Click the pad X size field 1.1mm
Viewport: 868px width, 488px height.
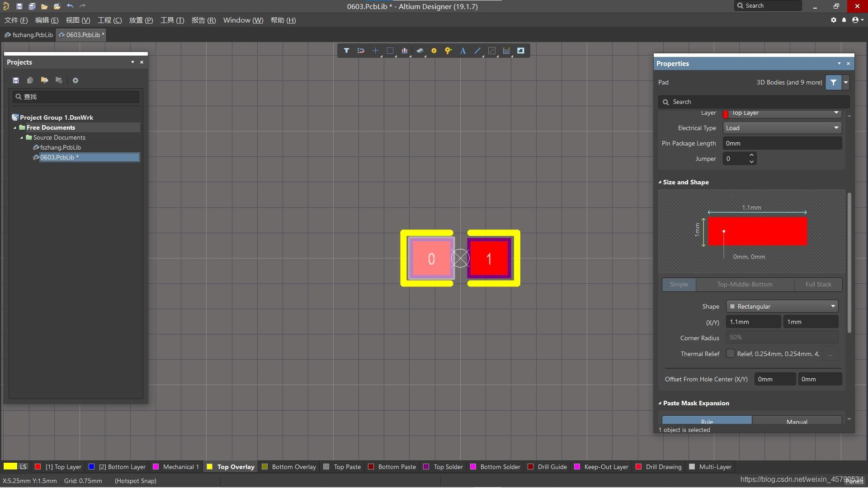(x=753, y=322)
